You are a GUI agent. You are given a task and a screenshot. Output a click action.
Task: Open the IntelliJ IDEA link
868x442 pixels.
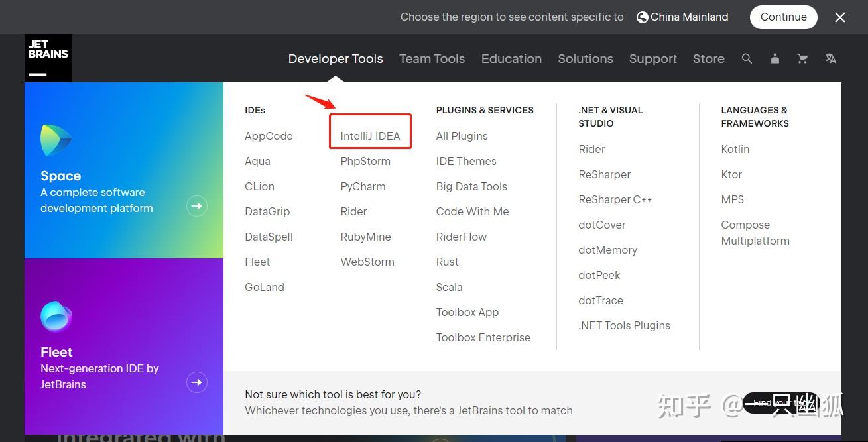[x=370, y=136]
